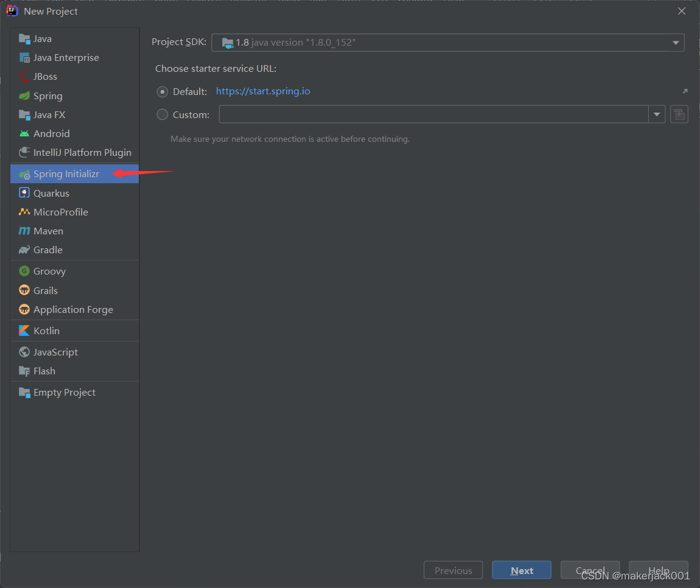Click the Next button
This screenshot has height=588, width=700.
point(522,570)
